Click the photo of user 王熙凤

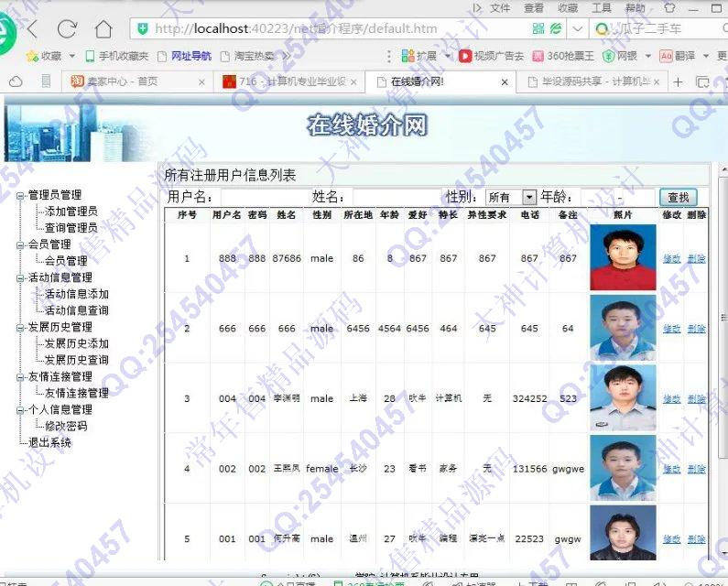click(x=623, y=468)
